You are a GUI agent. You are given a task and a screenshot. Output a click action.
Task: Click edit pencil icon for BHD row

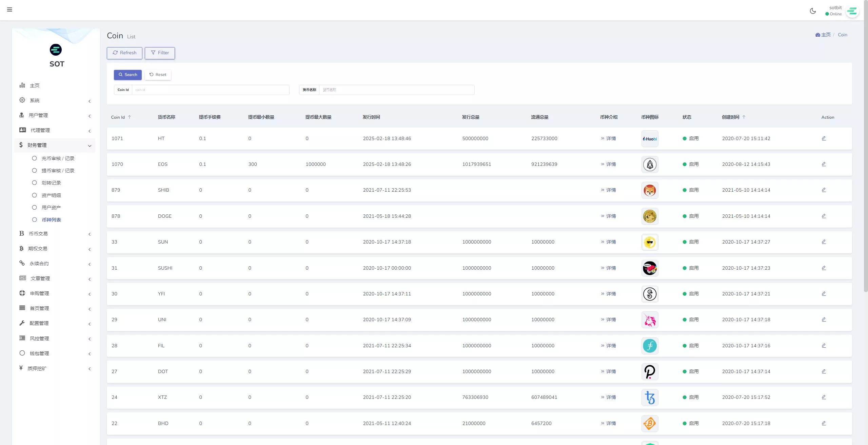(824, 423)
